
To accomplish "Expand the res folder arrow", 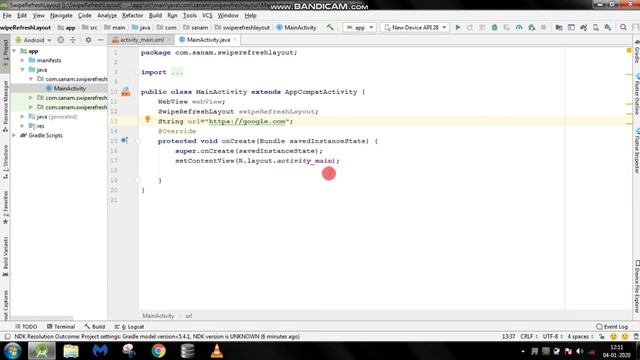I will pos(22,126).
